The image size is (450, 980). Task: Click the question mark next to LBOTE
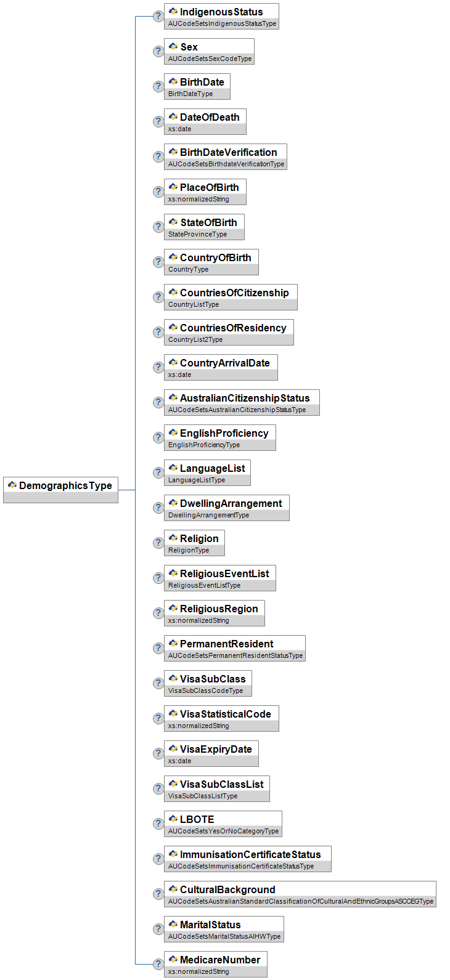point(158,824)
